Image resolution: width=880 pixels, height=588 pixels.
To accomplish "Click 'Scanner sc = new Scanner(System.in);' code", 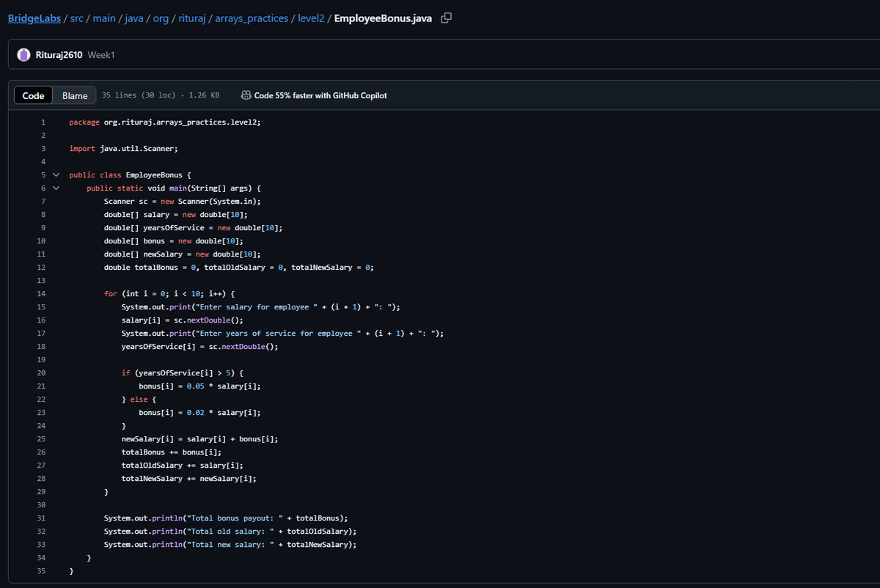I will [183, 202].
